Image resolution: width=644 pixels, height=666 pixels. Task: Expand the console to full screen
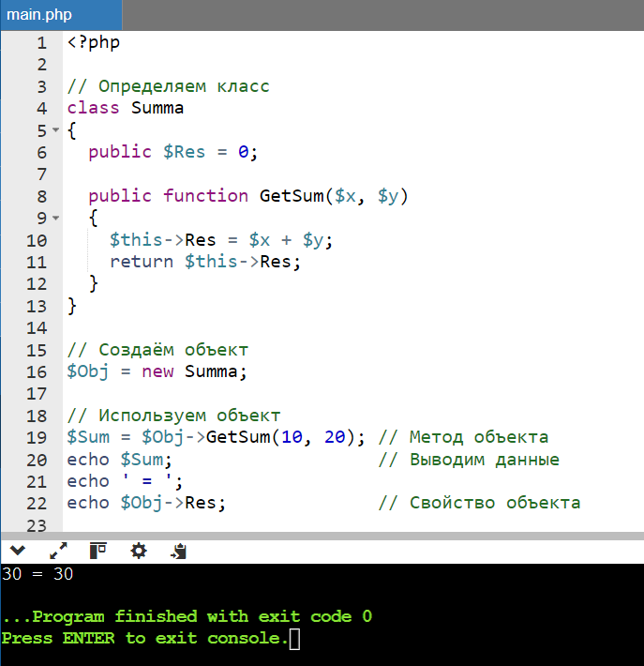(x=58, y=551)
